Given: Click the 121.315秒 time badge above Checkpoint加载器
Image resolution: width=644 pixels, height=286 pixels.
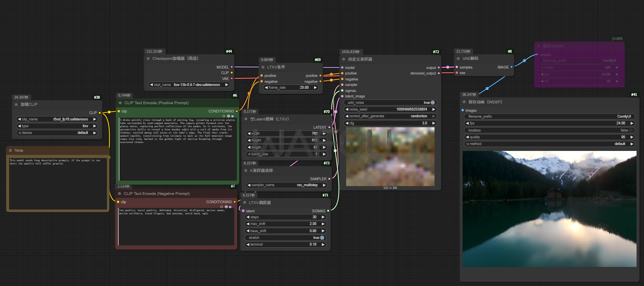Looking at the screenshot, I should 154,51.
